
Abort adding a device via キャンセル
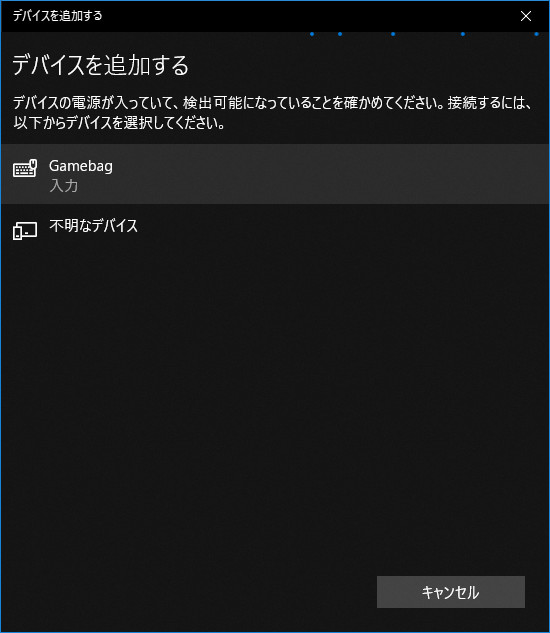pyautogui.click(x=451, y=592)
